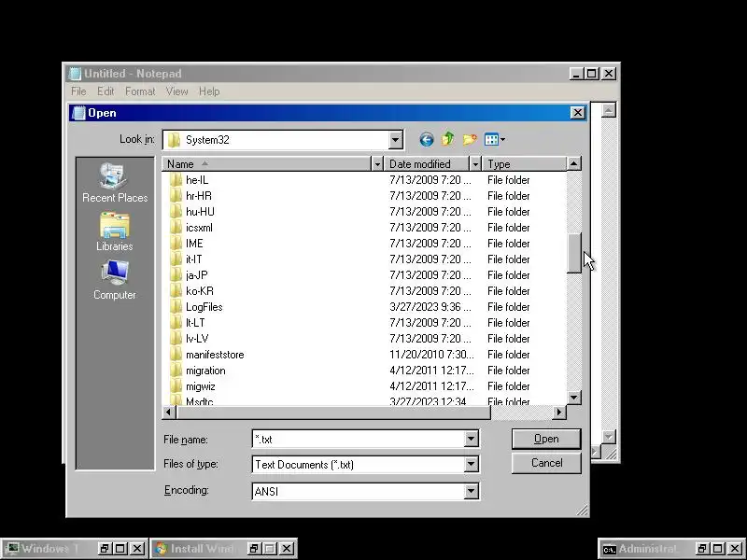This screenshot has height=560, width=747.
Task: Select the migration folder icon
Action: (176, 371)
